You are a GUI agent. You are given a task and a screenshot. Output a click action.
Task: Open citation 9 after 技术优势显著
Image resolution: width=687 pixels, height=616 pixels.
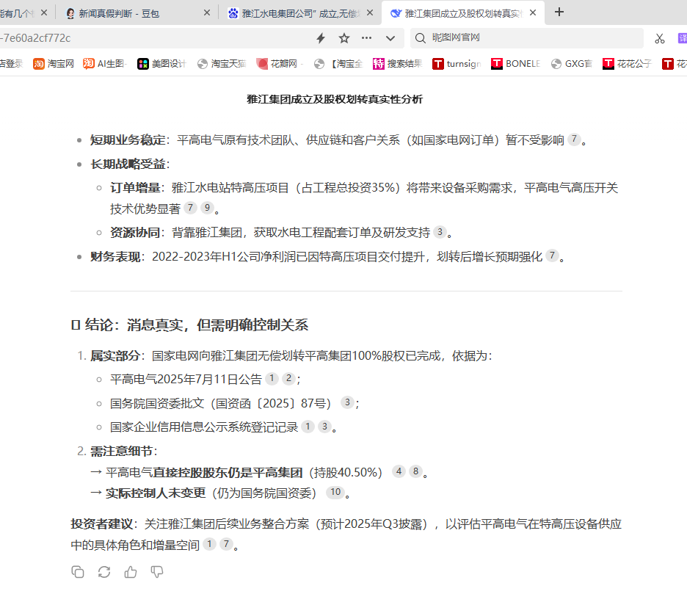(207, 208)
